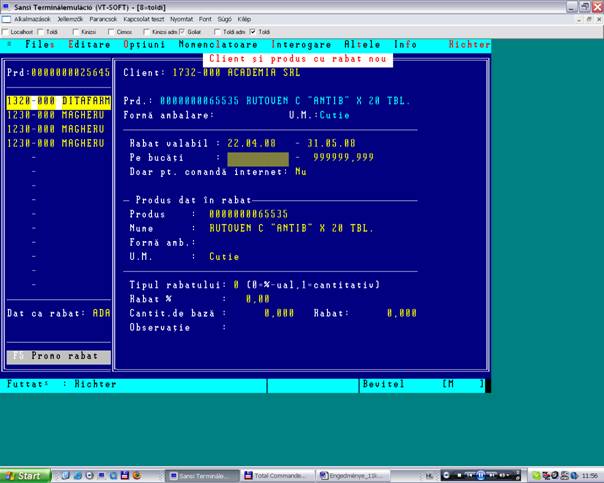Open the Windows Start menu
This screenshot has height=483, width=604.
coord(25,476)
